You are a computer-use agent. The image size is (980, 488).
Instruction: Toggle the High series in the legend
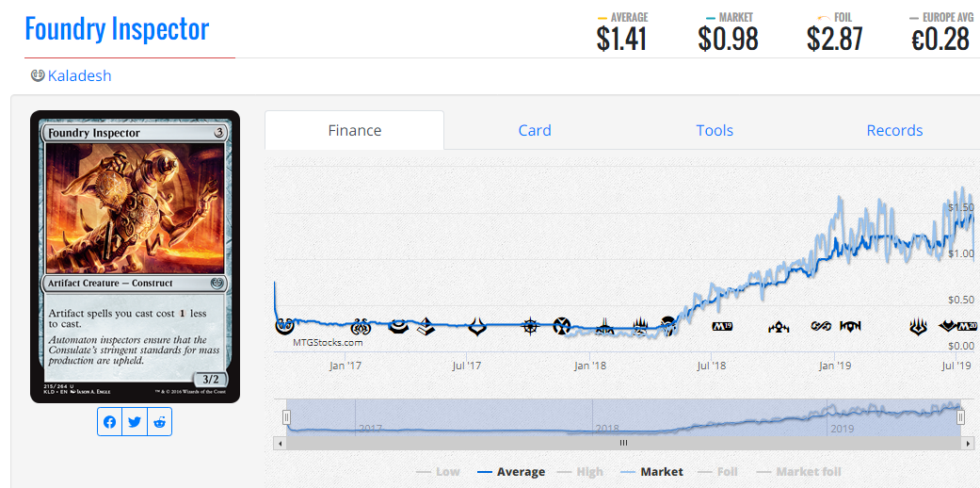pyautogui.click(x=581, y=472)
